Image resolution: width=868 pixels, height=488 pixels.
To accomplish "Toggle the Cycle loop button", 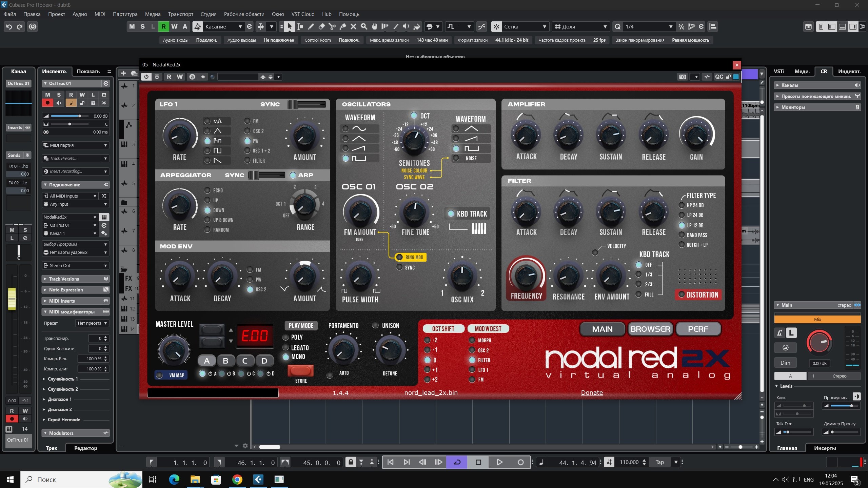I will point(457,462).
